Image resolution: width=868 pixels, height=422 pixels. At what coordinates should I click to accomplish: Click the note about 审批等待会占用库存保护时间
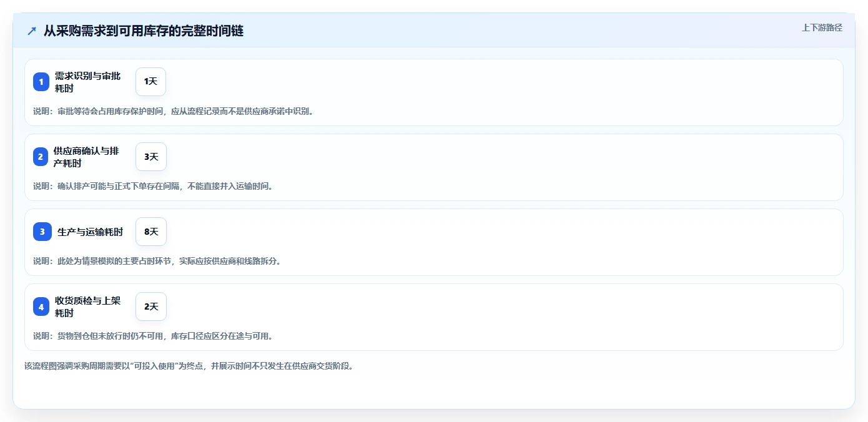173,111
